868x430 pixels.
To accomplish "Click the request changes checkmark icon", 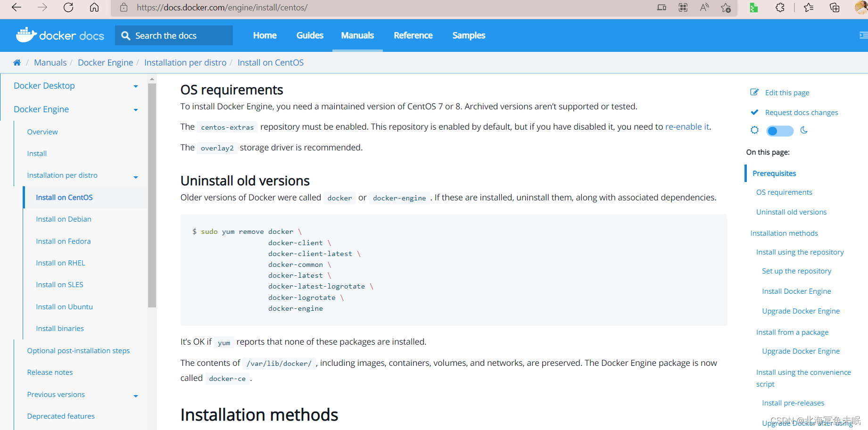I will tap(754, 112).
